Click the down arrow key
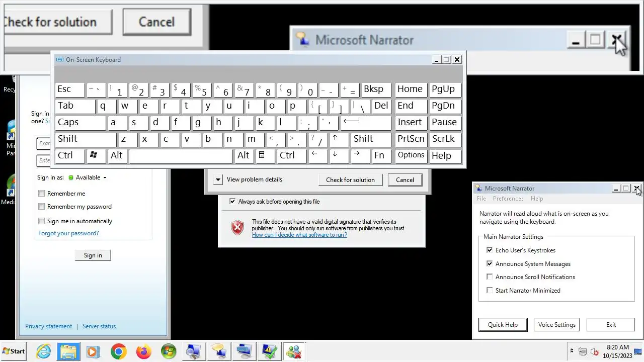The width and height of the screenshot is (644, 362). coord(340,155)
